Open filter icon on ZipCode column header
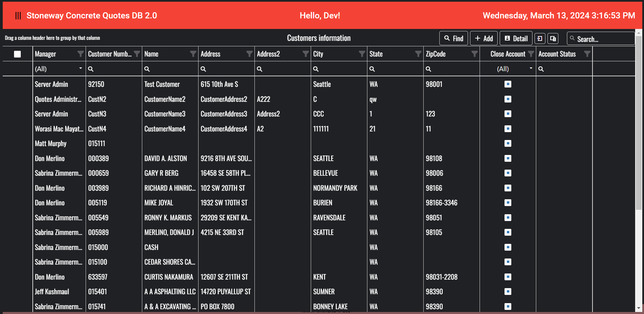Image resolution: width=644 pixels, height=314 pixels. (474, 54)
